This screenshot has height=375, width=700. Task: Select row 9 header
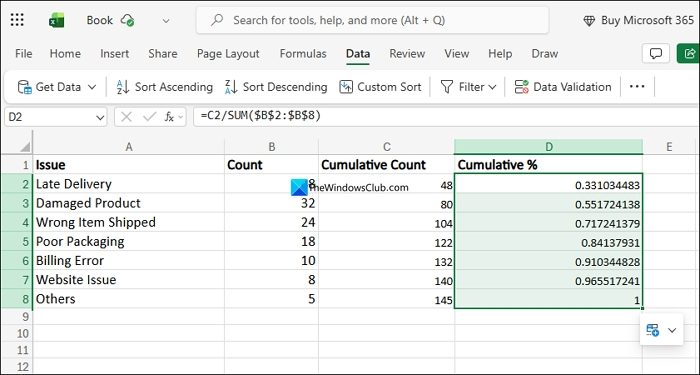tap(17, 317)
